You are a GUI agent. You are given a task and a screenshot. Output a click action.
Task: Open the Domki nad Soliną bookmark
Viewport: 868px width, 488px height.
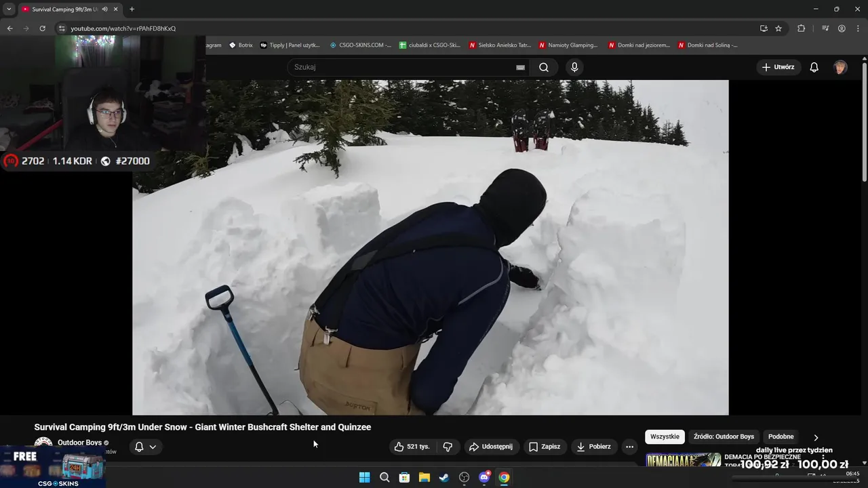pos(708,45)
